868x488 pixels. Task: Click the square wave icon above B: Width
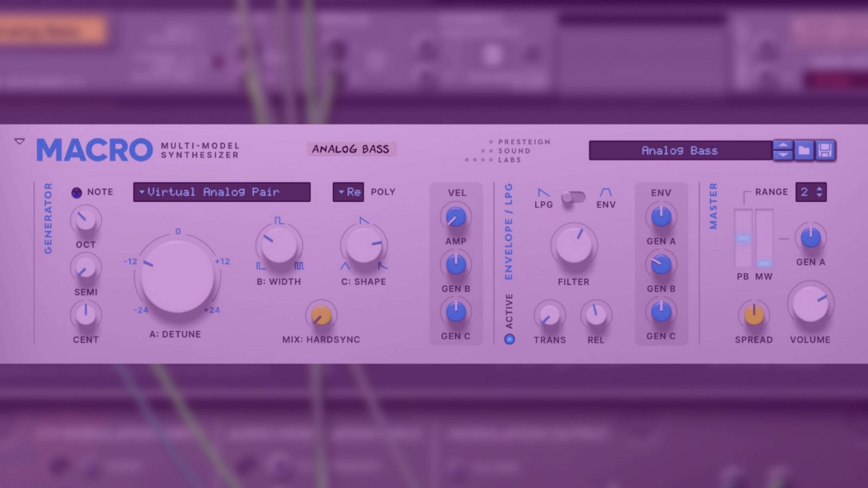click(279, 221)
